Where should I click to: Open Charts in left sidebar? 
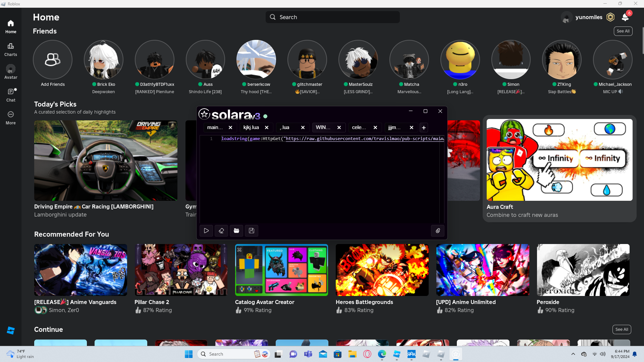11,49
